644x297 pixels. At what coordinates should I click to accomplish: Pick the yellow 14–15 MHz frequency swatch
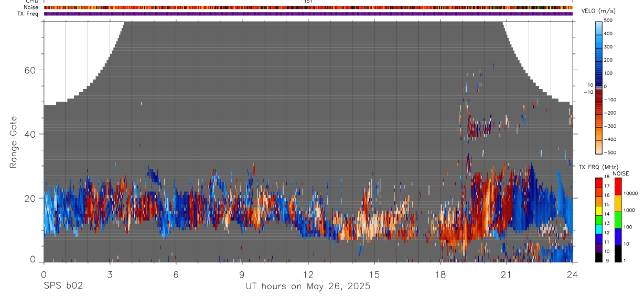599,211
